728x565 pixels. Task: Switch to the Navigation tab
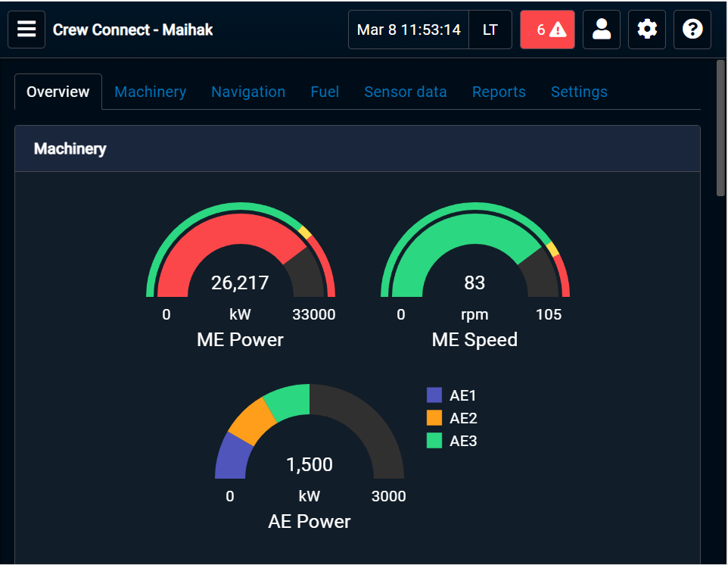[x=248, y=92]
